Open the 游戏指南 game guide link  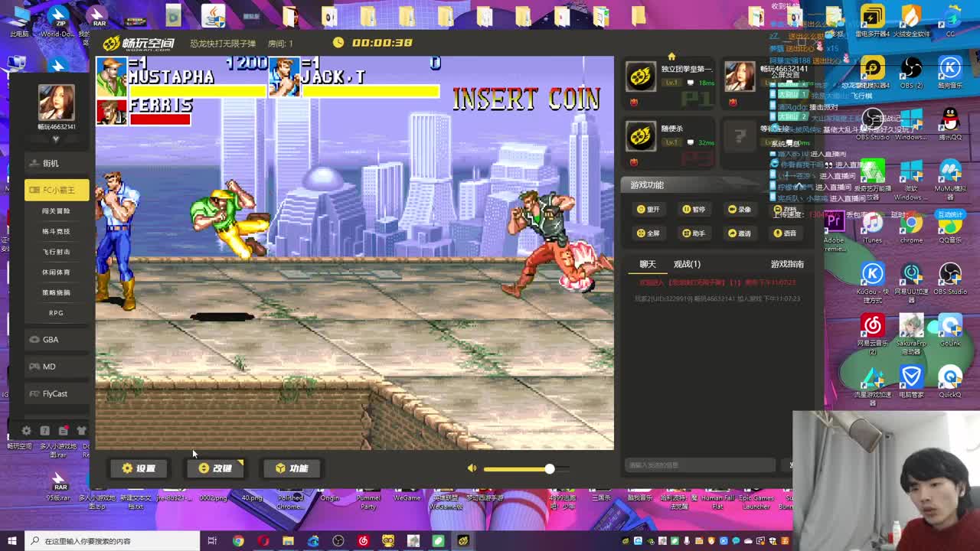tap(787, 264)
